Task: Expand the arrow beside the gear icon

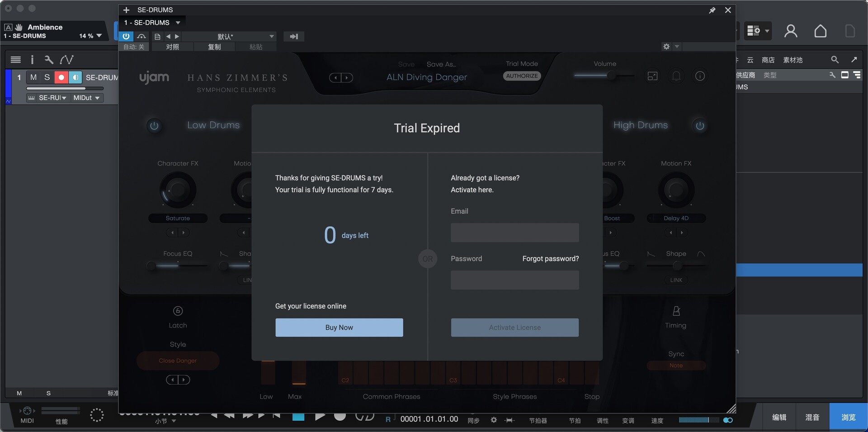Action: point(677,47)
